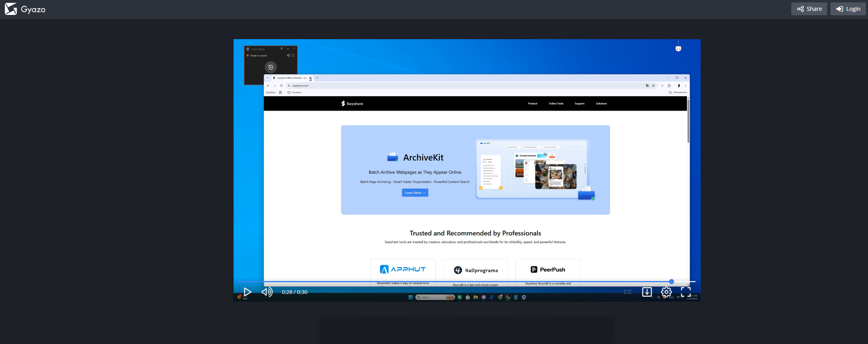Toggle closed captions CC
Image resolution: width=868 pixels, height=344 pixels.
coord(628,292)
